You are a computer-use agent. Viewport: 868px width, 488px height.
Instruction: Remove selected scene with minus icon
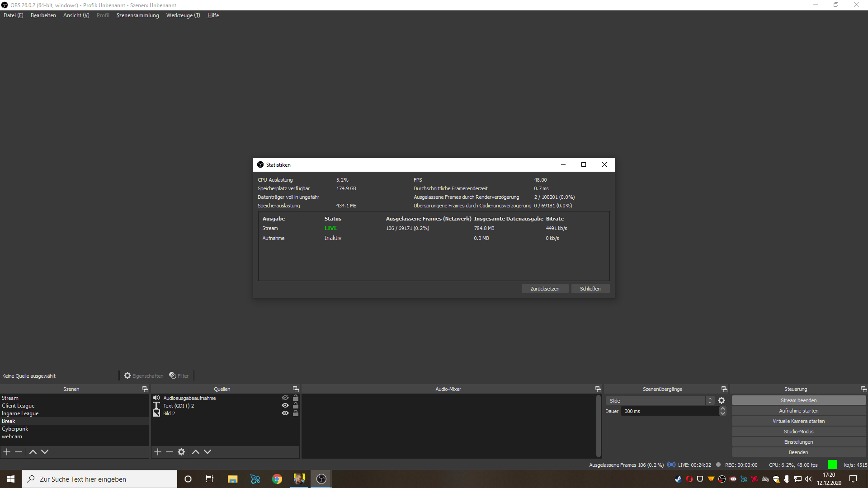[19, 452]
